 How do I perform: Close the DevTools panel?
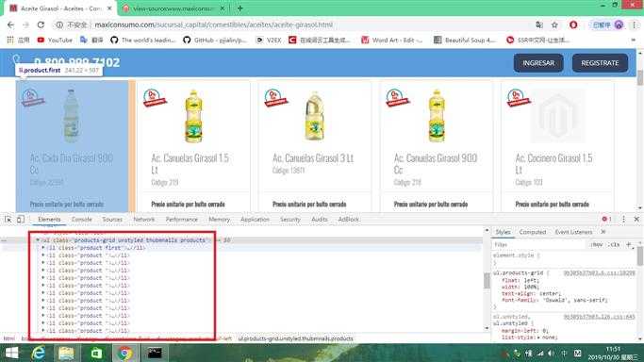pos(636,219)
